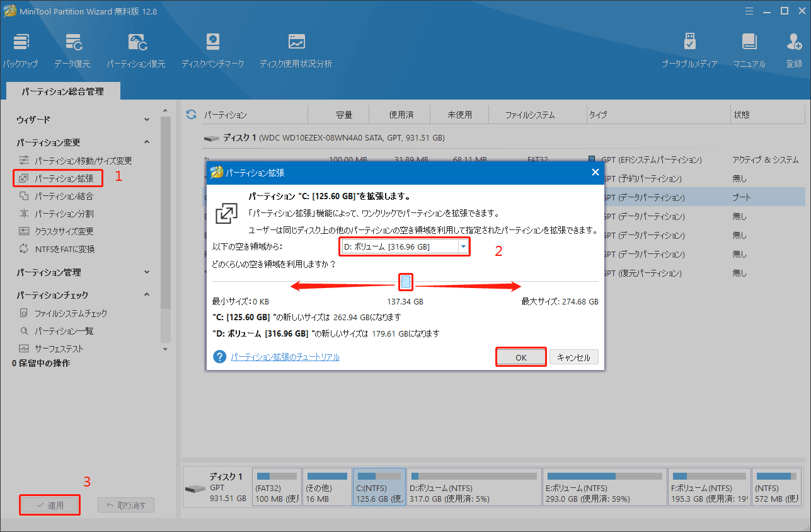Click the sidebar scroll-down arrow
This screenshot has height=532, width=811.
(165, 349)
